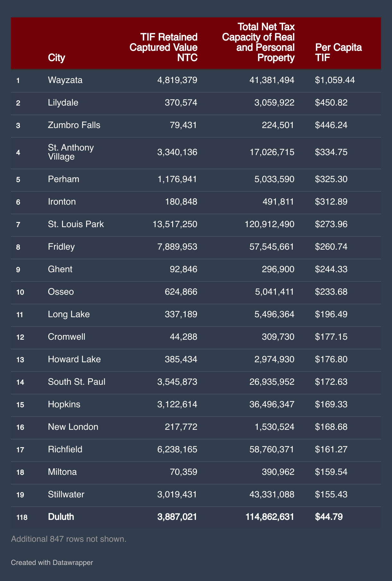Image resolution: width=392 pixels, height=581 pixels.
Task: Click the highlighted Duluth row name
Action: click(61, 517)
